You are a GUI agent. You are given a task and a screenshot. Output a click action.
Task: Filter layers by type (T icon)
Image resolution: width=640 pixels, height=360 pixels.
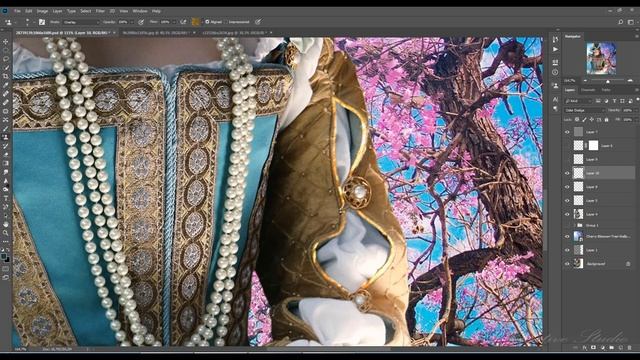click(614, 101)
